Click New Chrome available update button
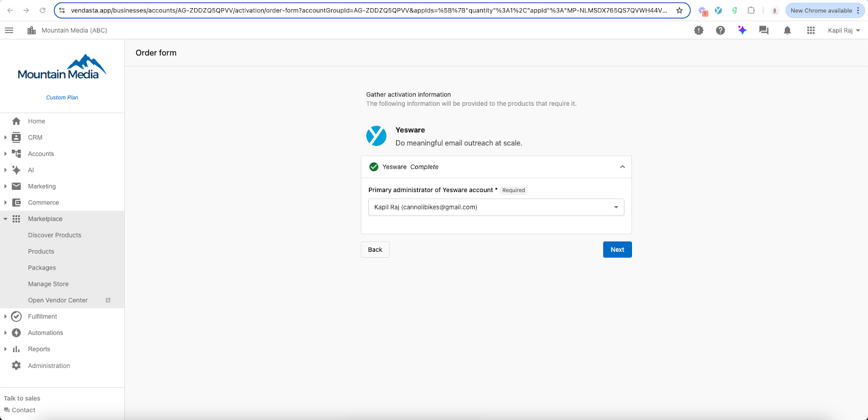Screen dimensions: 868x420 (821, 10)
